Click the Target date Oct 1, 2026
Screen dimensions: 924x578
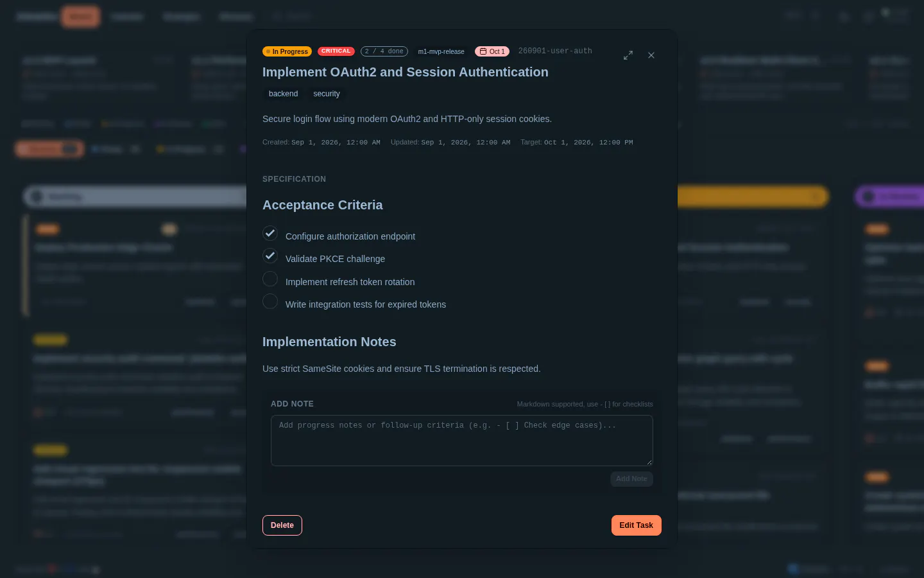(588, 143)
